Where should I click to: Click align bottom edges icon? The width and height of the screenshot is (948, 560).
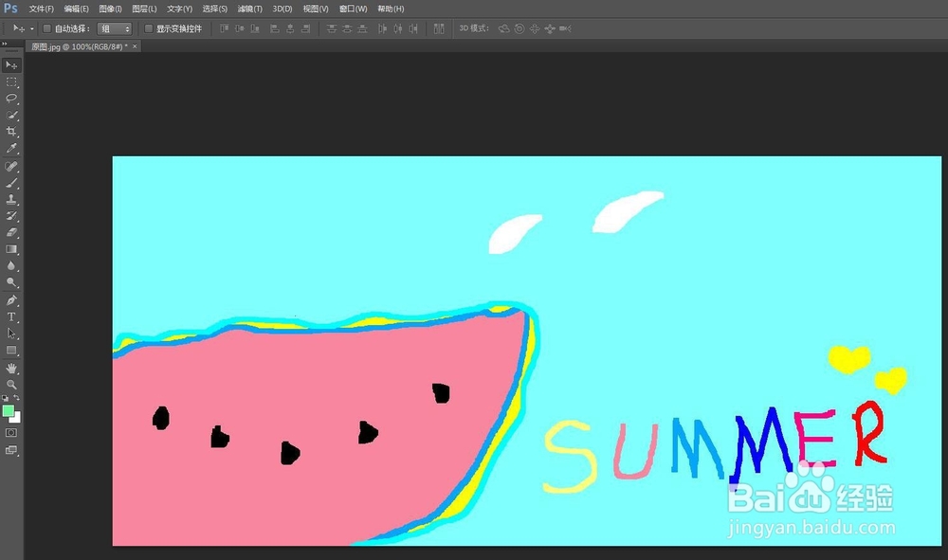tap(255, 28)
